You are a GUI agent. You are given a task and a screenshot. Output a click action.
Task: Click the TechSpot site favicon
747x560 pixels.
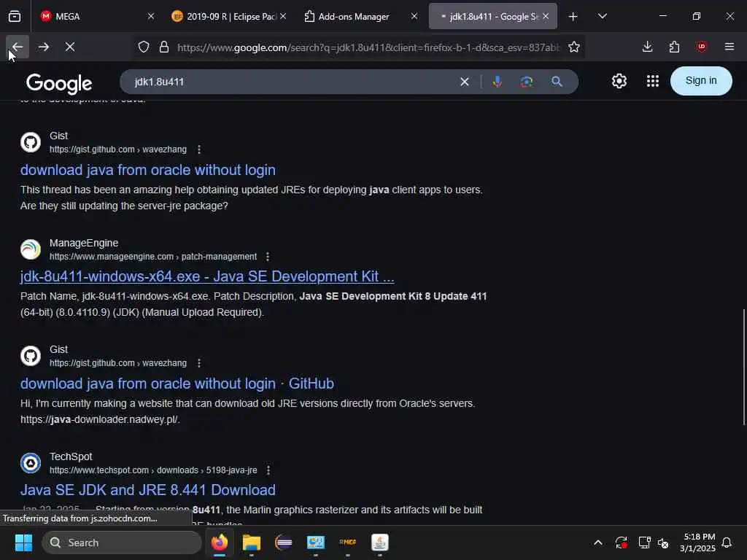(31, 463)
